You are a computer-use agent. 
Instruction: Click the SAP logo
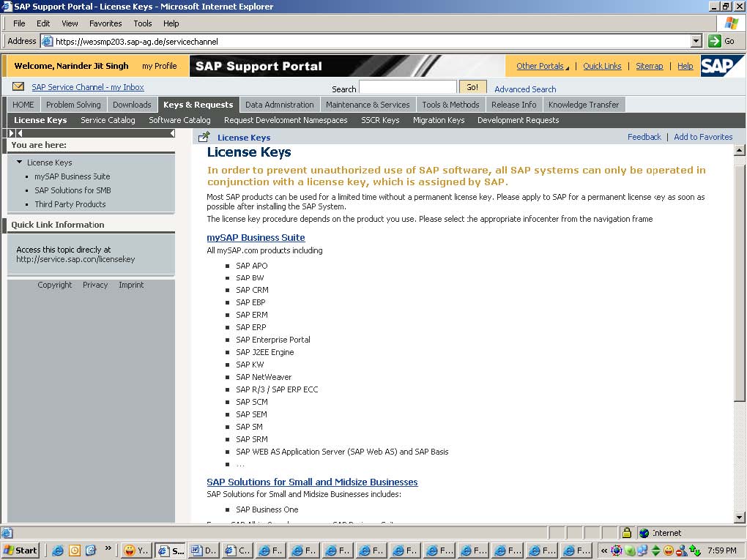tap(721, 66)
